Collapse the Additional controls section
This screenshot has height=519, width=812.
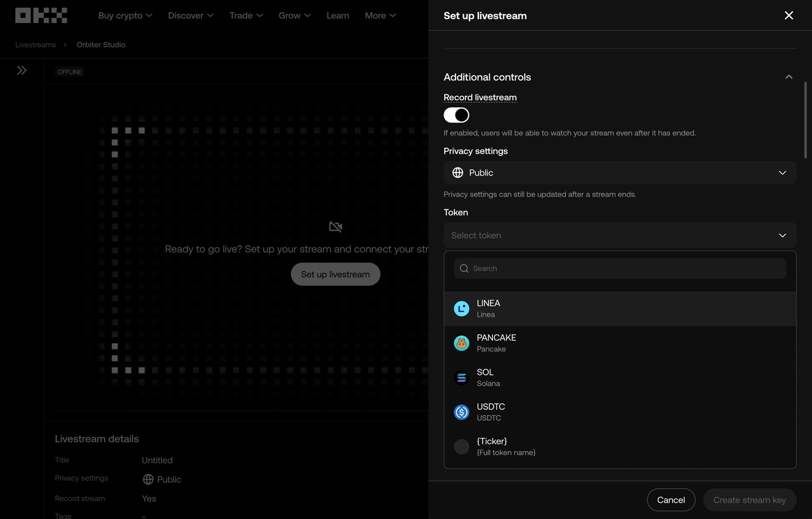789,77
